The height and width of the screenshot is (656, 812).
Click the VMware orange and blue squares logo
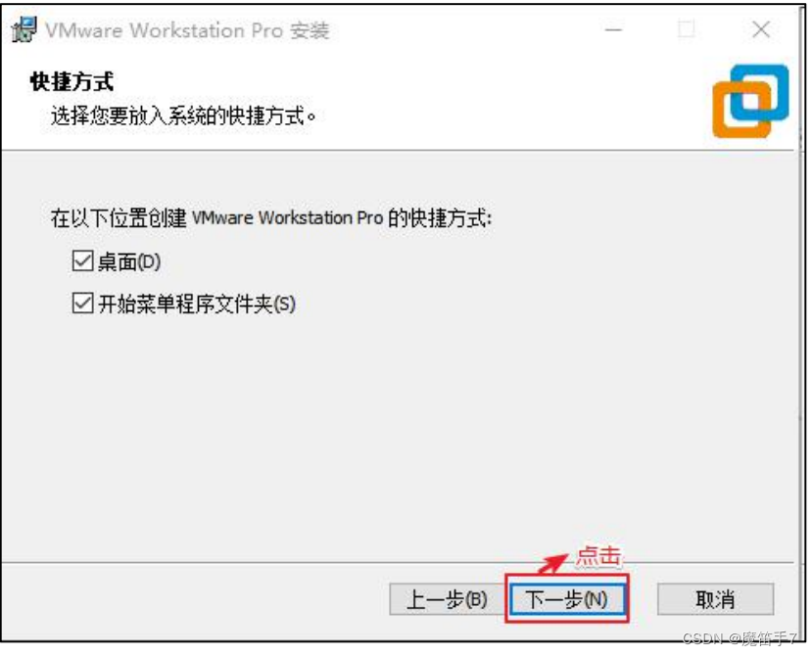click(750, 101)
